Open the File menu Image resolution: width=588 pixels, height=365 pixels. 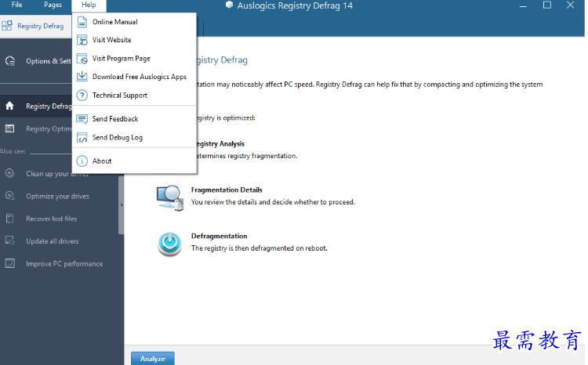coord(17,5)
